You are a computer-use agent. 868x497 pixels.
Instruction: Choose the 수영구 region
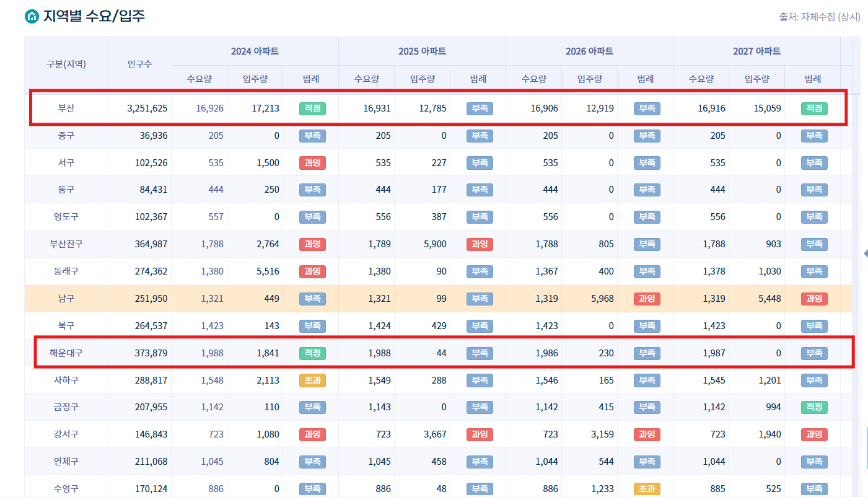click(x=66, y=489)
